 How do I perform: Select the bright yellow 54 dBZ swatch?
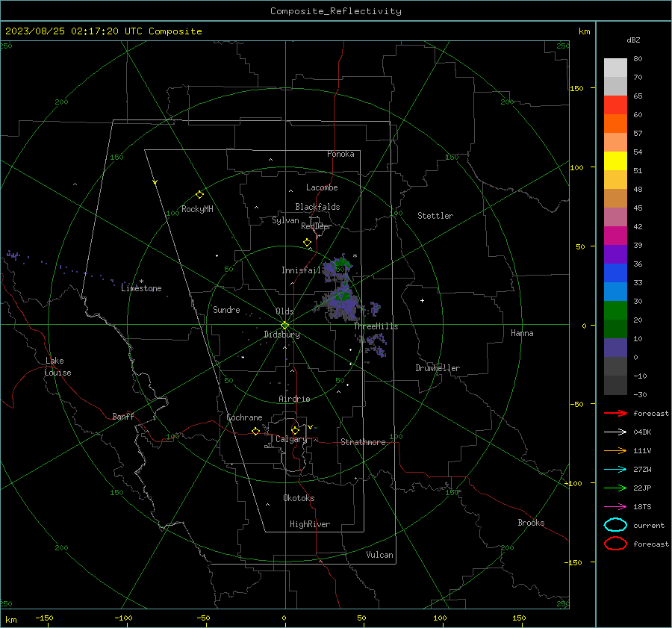tap(615, 161)
